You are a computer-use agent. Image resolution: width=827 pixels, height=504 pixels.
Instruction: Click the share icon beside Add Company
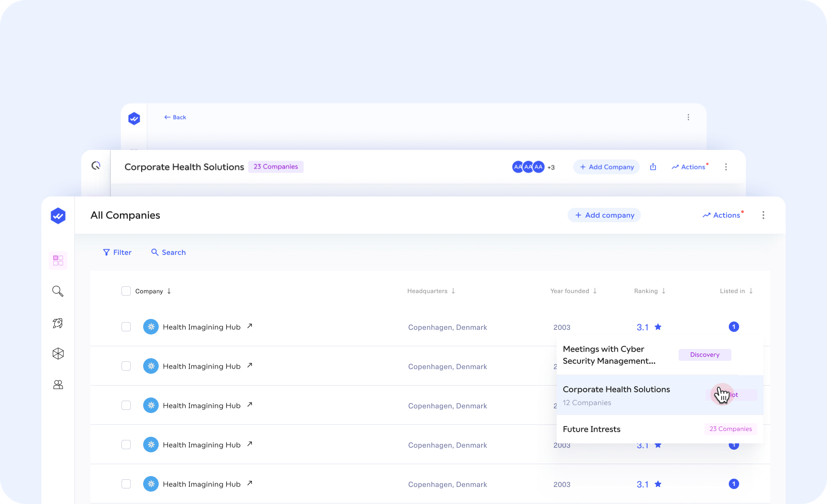point(653,167)
